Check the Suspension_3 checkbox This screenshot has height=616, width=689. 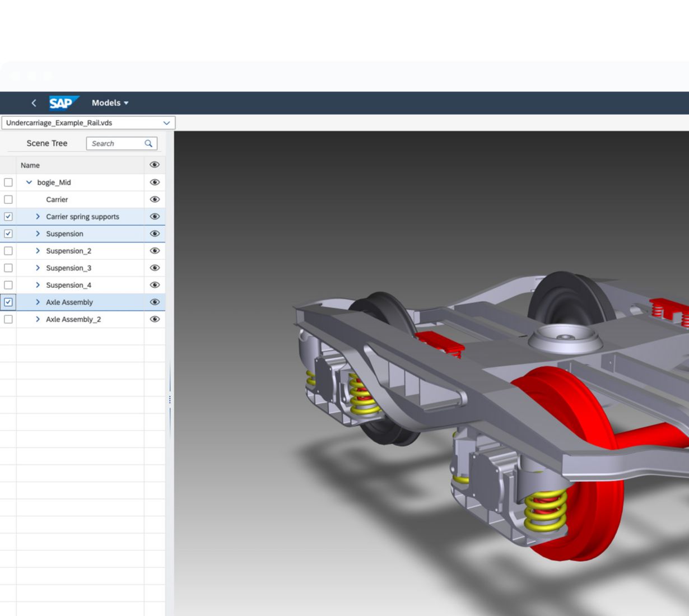pos(8,268)
